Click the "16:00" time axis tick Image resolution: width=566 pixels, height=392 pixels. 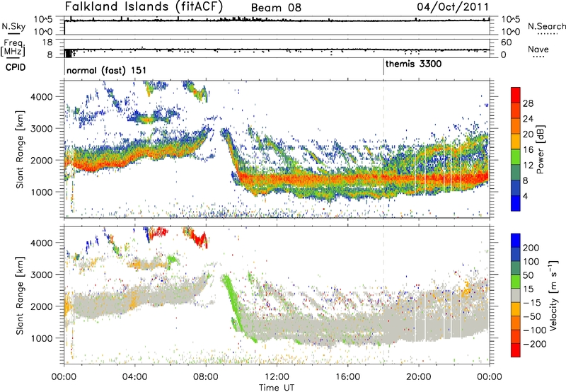tap(347, 377)
